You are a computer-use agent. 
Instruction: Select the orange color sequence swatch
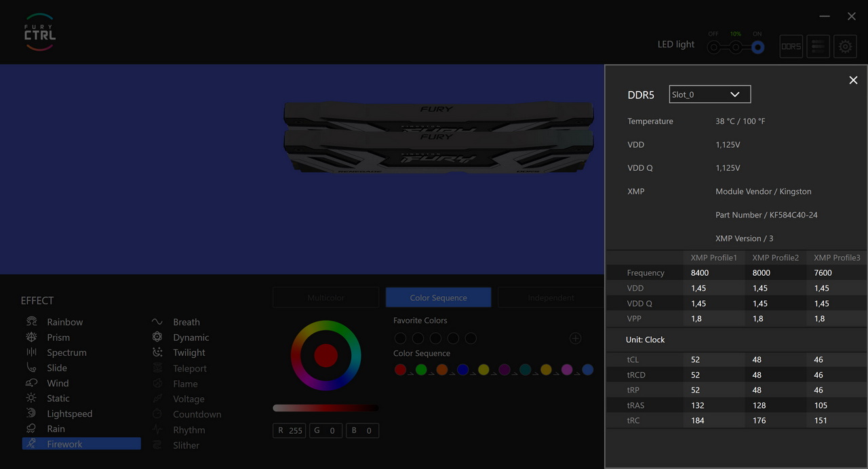tap(442, 369)
